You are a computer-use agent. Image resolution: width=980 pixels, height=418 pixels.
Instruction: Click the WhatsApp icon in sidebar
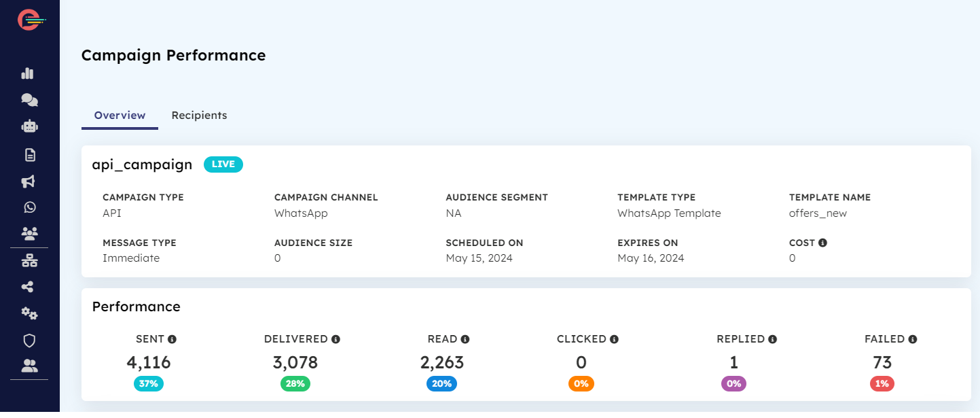pos(29,207)
